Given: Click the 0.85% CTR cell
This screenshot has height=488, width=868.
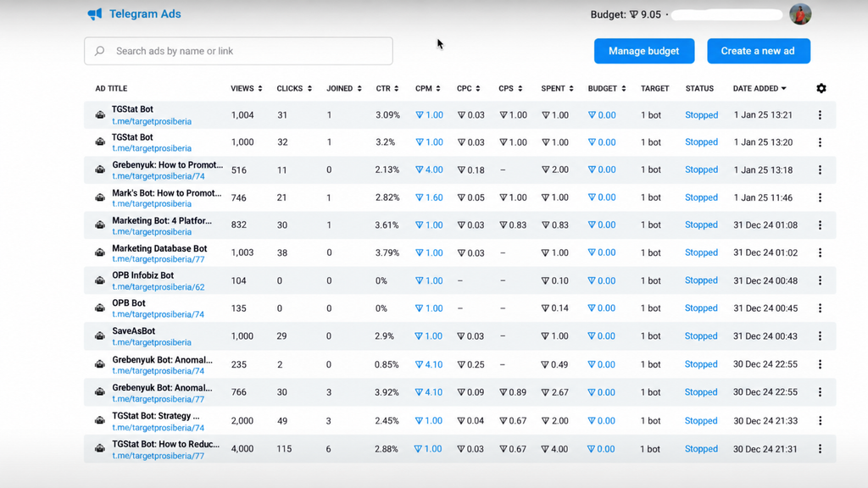Looking at the screenshot, I should [387, 364].
